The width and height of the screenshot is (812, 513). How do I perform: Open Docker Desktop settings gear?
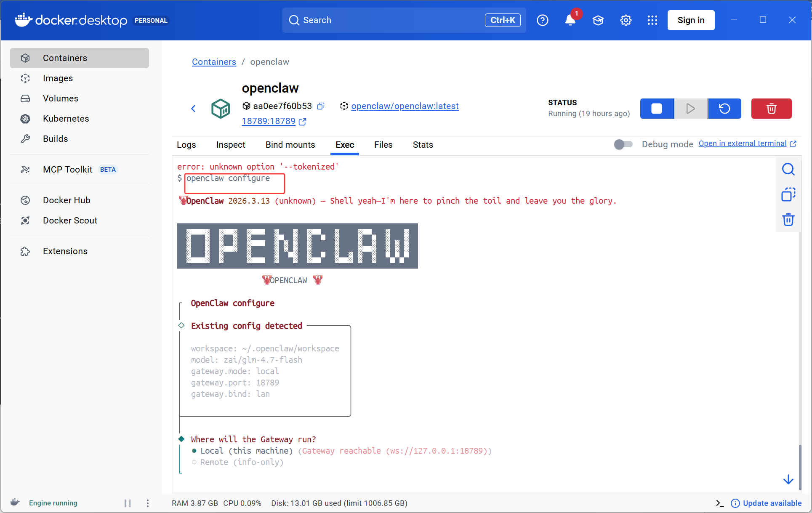[x=626, y=20]
